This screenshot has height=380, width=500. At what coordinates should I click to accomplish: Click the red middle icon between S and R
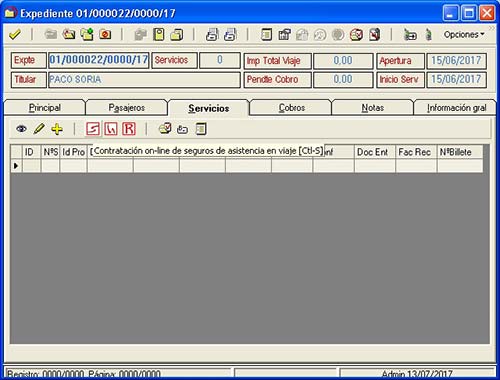[x=111, y=129]
